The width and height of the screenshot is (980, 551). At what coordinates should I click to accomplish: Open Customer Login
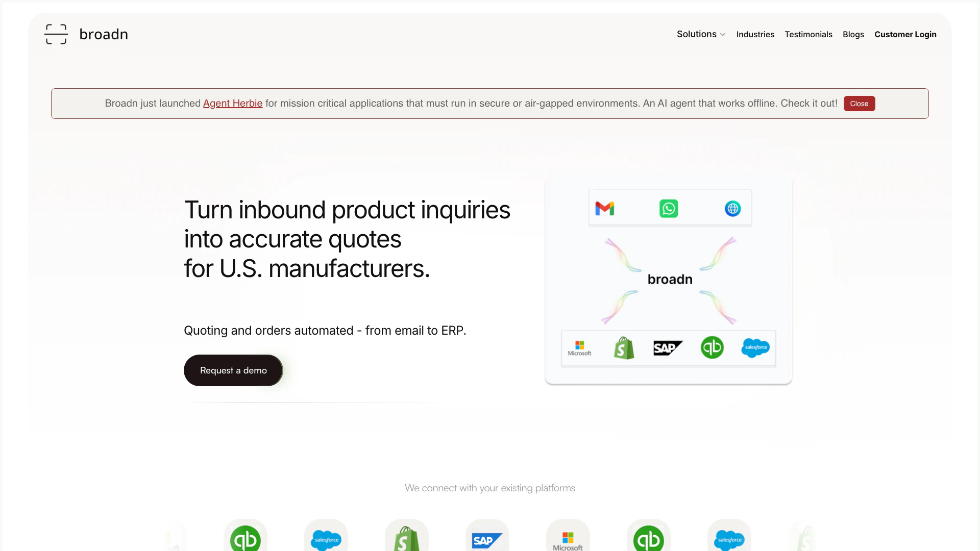click(905, 34)
